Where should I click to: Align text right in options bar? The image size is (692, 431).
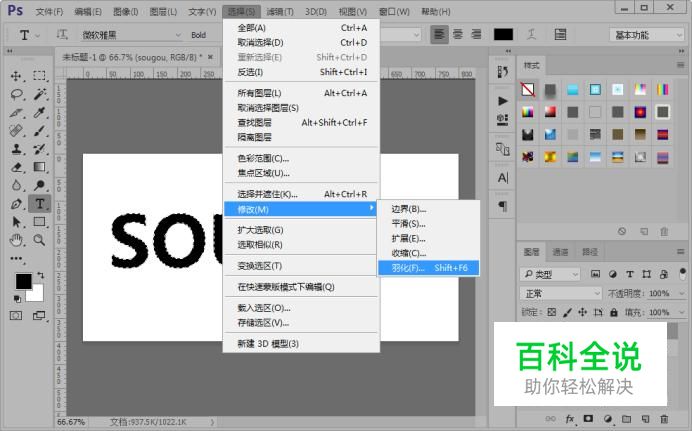click(x=476, y=34)
